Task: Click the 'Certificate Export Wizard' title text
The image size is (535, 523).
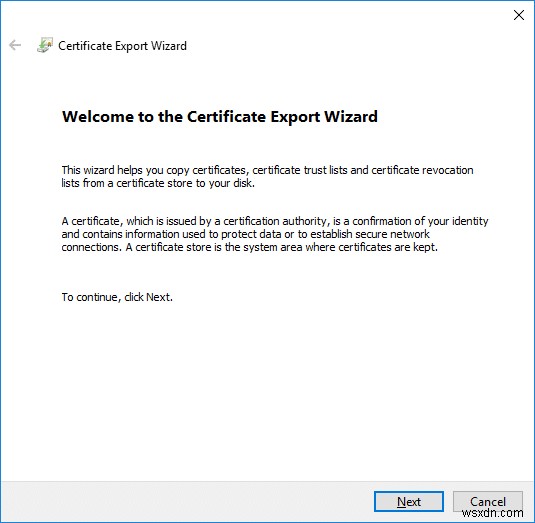Action: coord(122,46)
